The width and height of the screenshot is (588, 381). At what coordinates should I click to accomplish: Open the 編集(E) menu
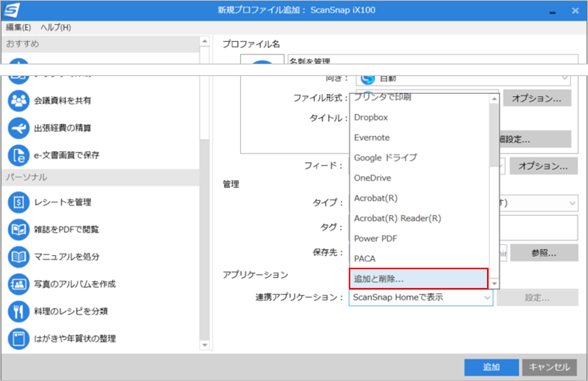tap(19, 28)
